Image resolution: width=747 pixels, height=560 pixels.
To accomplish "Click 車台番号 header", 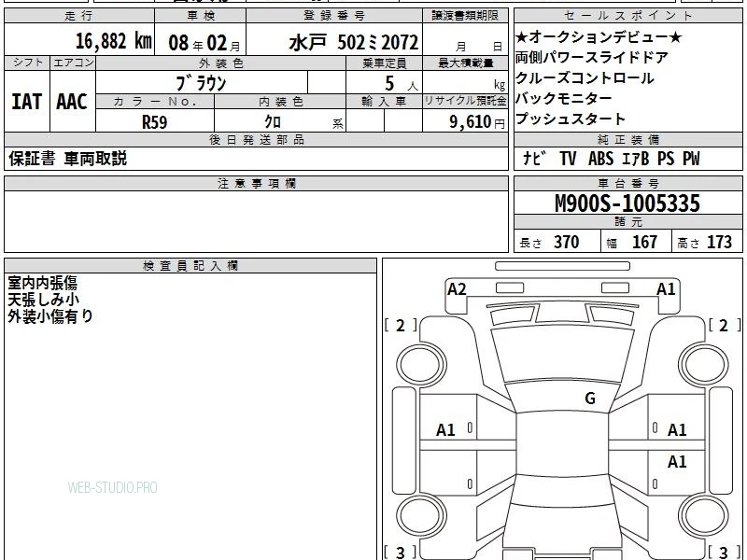I will 627,183.
